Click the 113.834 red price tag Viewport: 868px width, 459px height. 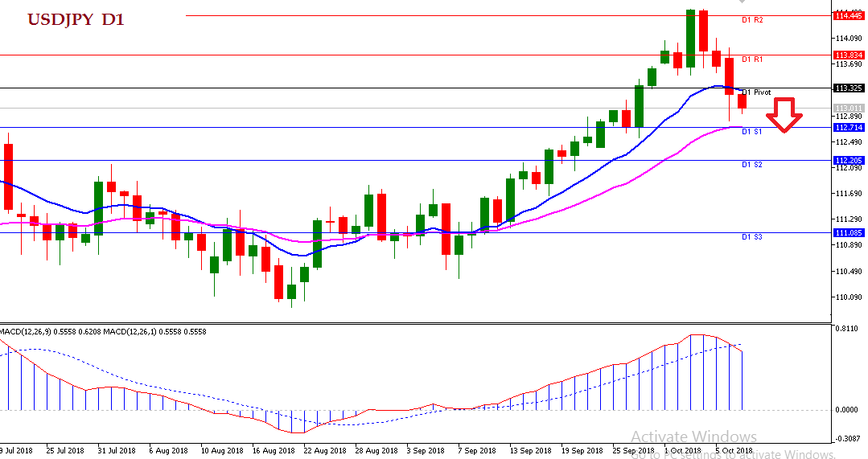849,55
